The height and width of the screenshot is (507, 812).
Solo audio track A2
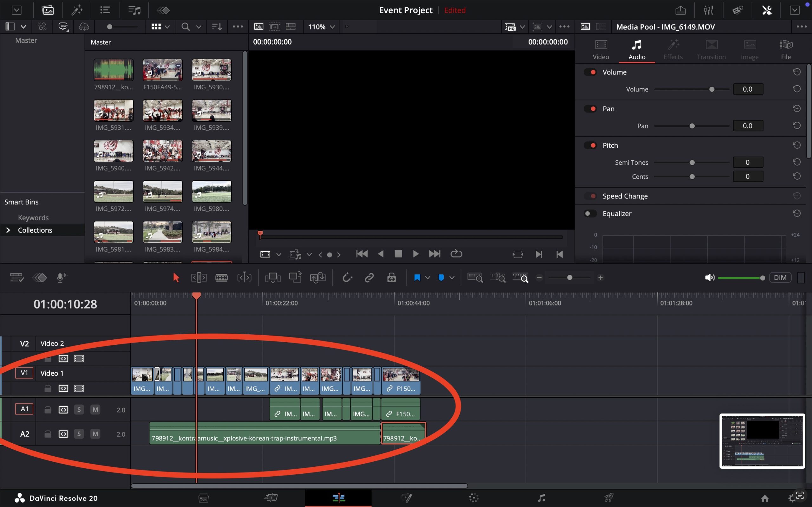[79, 434]
